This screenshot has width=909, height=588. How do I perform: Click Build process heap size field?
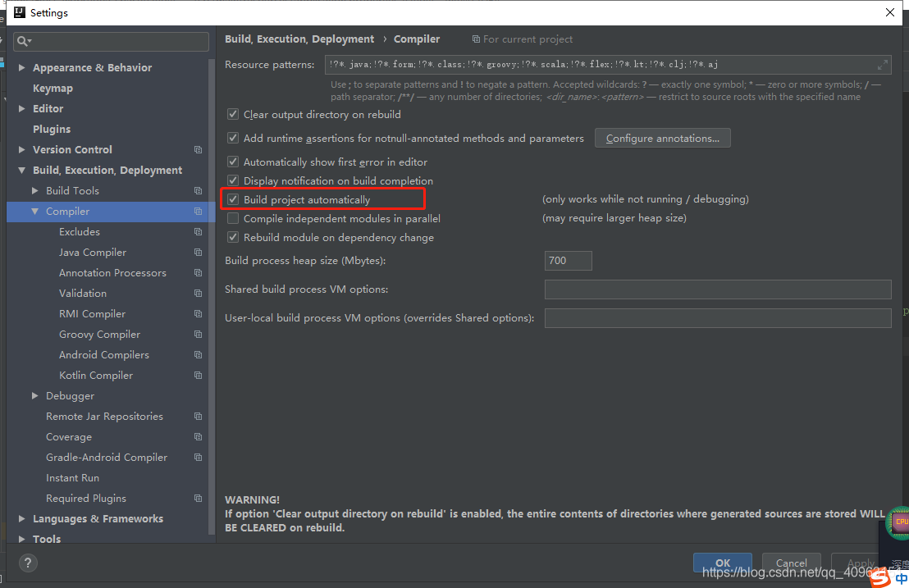pos(568,261)
